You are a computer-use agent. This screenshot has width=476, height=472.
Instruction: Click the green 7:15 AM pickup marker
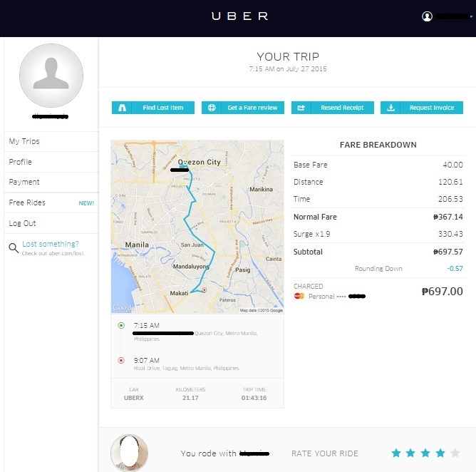coord(121,326)
